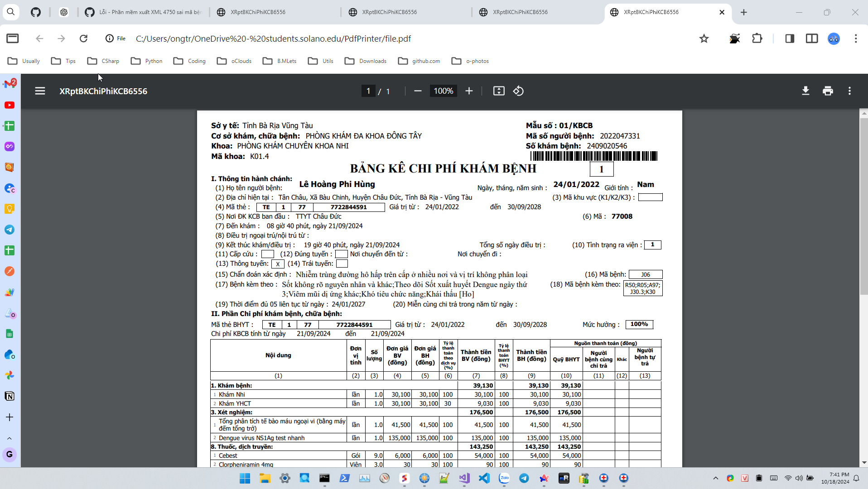Open PowerShell from the taskbar
868x489 pixels.
pyautogui.click(x=344, y=478)
